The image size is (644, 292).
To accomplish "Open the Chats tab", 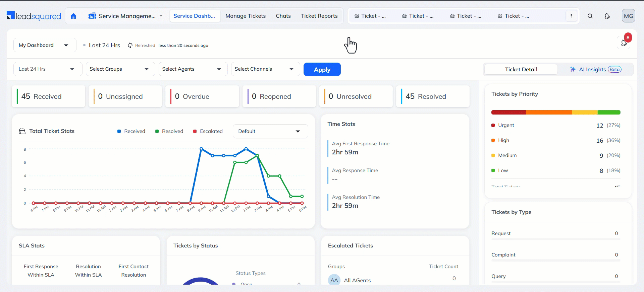I will tap(283, 16).
